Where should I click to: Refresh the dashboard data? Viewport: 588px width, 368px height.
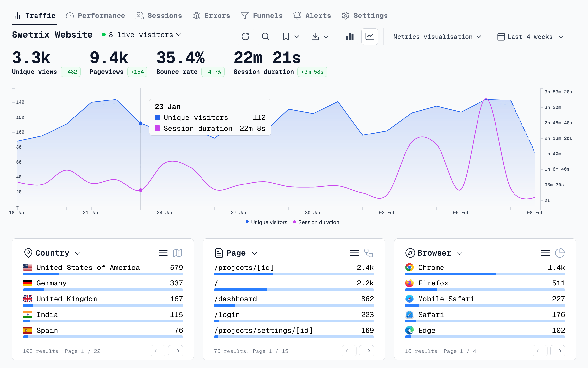pos(246,36)
